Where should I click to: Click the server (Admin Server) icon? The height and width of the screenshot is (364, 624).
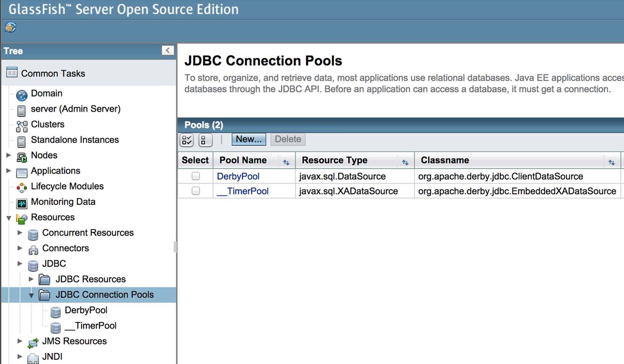21,111
